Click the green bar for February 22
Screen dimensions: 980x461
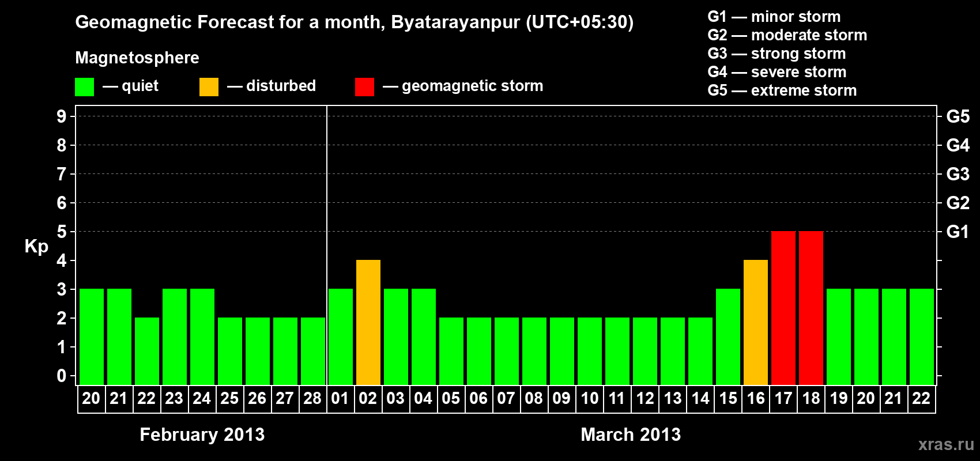[147, 351]
